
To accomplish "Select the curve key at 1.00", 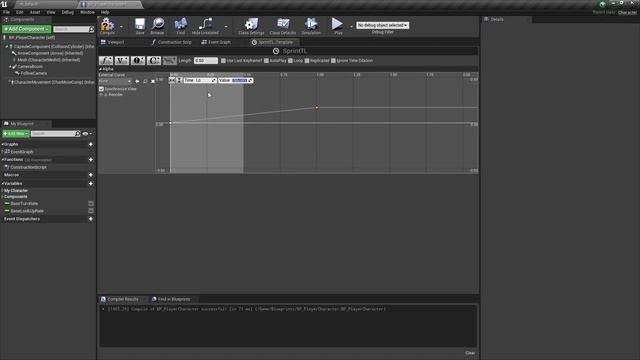I will [316, 107].
